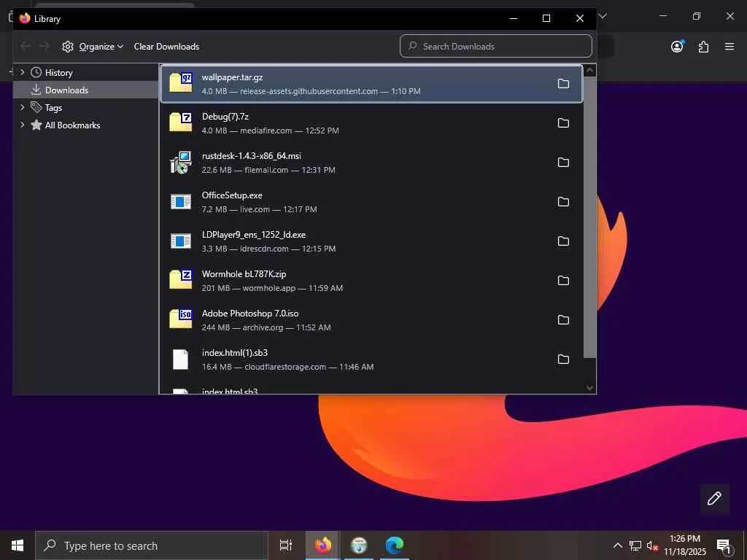The image size is (747, 560).
Task: Open Firefox list all tabs chevron
Action: 603,16
